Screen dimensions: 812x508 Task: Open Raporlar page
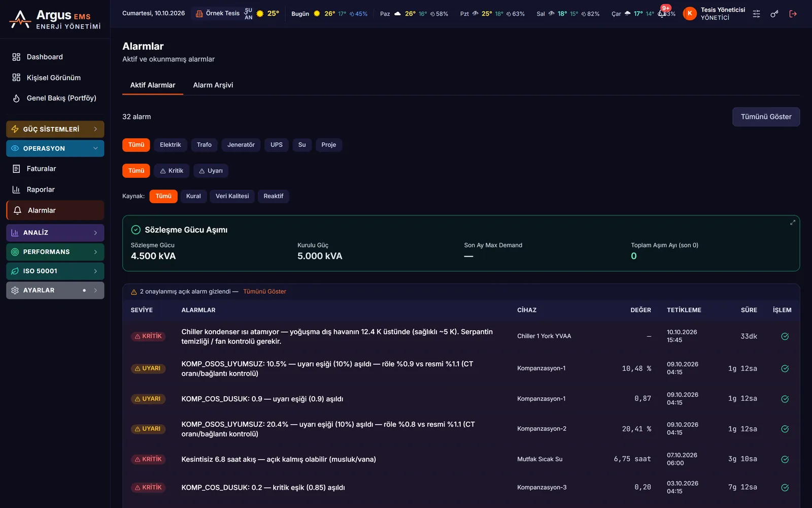[55, 189]
